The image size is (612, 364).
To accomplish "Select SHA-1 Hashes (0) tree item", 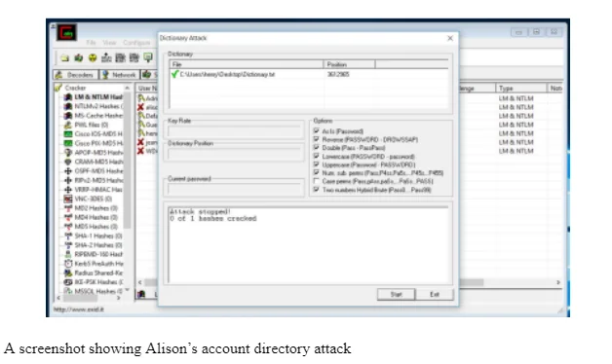I will [x=98, y=236].
